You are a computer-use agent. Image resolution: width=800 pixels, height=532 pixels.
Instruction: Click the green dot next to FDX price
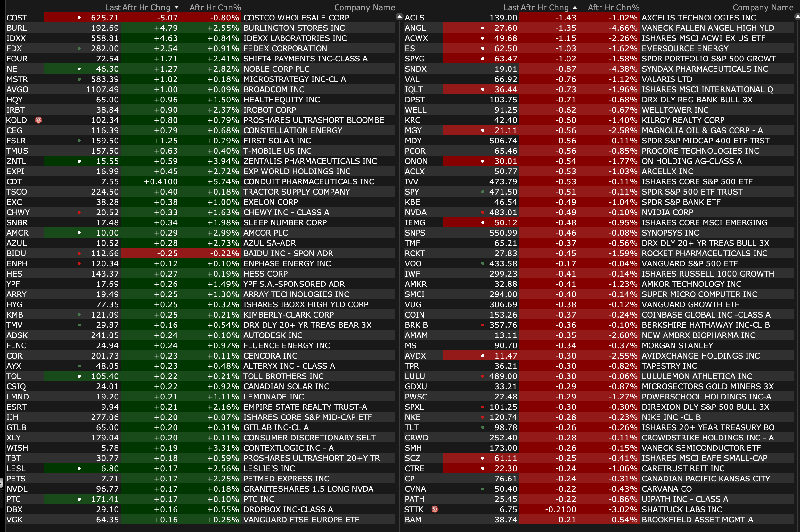[79, 49]
